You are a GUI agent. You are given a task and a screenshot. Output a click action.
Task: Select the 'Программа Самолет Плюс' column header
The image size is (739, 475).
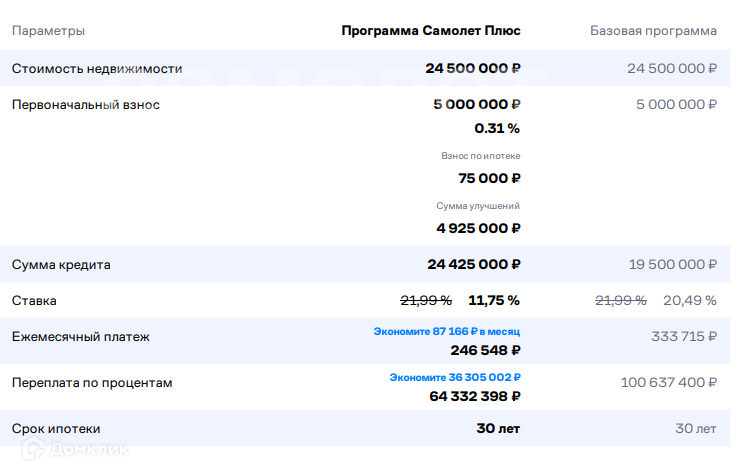(431, 31)
